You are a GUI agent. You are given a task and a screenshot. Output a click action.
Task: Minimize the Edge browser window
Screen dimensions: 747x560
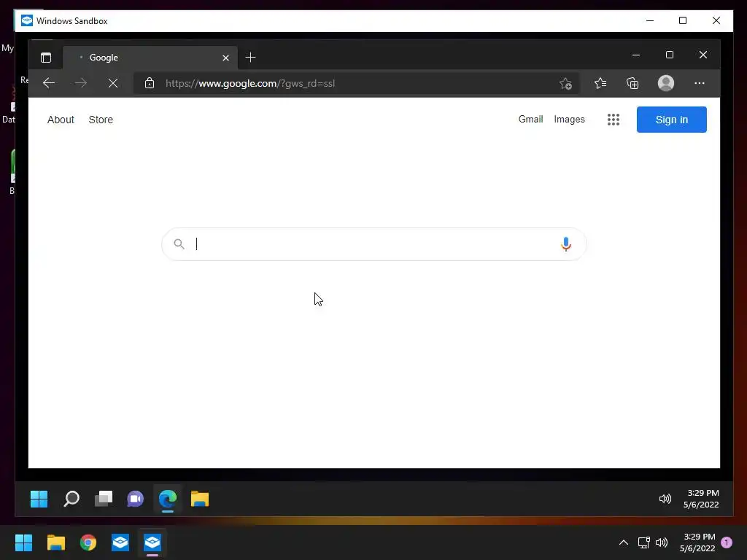click(636, 55)
